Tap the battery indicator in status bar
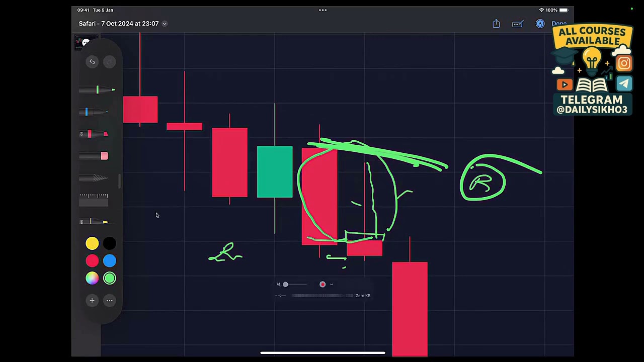The image size is (644, 362). 563,10
